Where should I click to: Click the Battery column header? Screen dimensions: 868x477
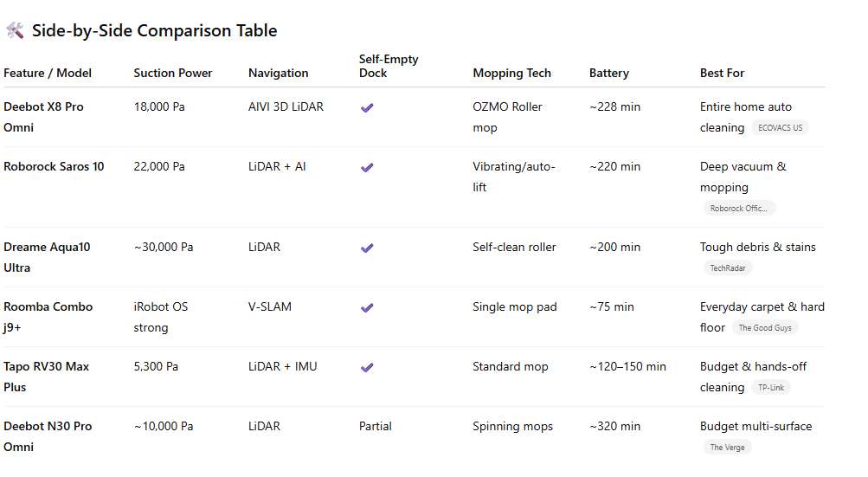(609, 74)
